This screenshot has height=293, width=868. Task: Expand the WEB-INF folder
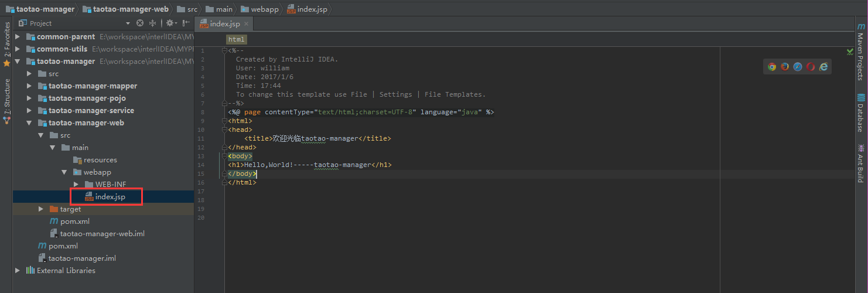pos(76,185)
